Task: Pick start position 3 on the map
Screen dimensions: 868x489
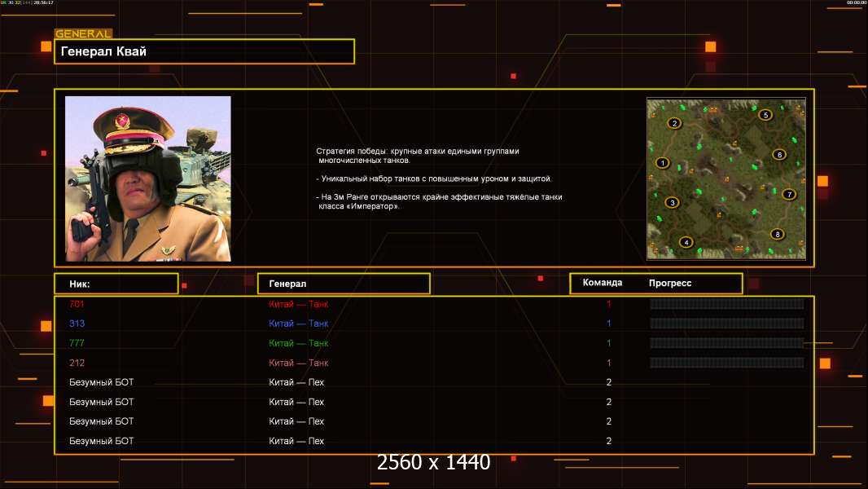Action: (672, 202)
